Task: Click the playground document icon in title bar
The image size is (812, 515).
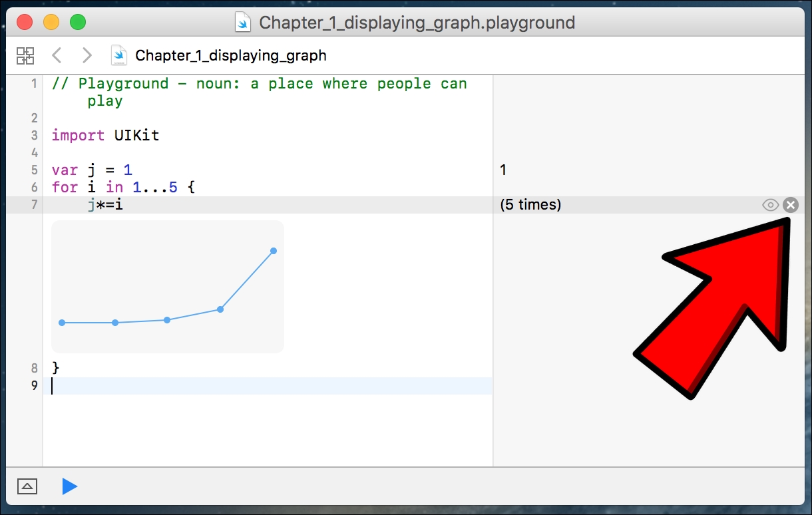Action: click(x=244, y=23)
